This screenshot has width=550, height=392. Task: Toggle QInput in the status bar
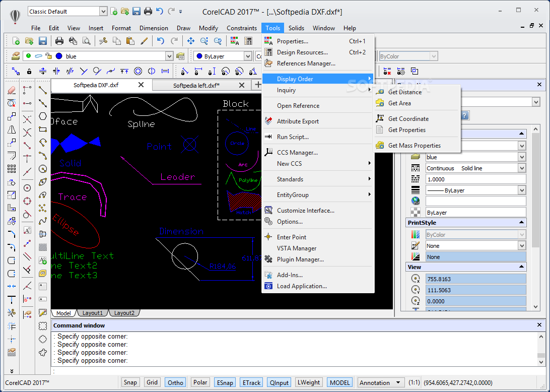[x=279, y=382]
